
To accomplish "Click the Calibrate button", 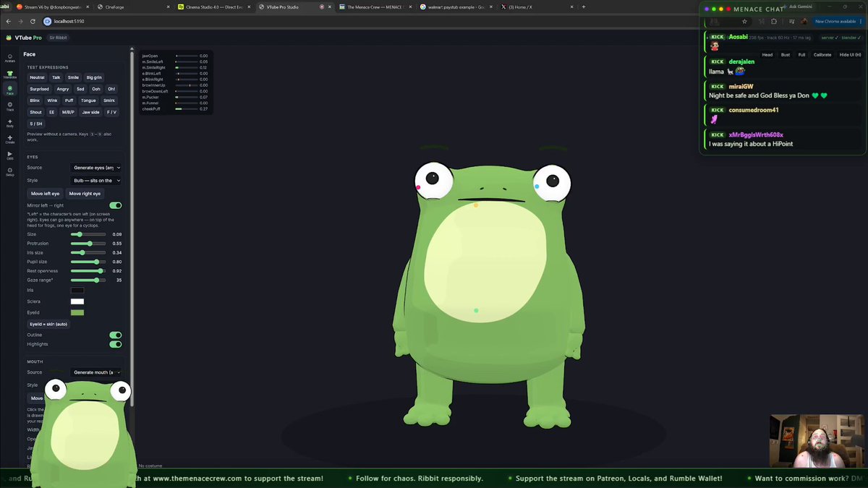I will pos(822,55).
